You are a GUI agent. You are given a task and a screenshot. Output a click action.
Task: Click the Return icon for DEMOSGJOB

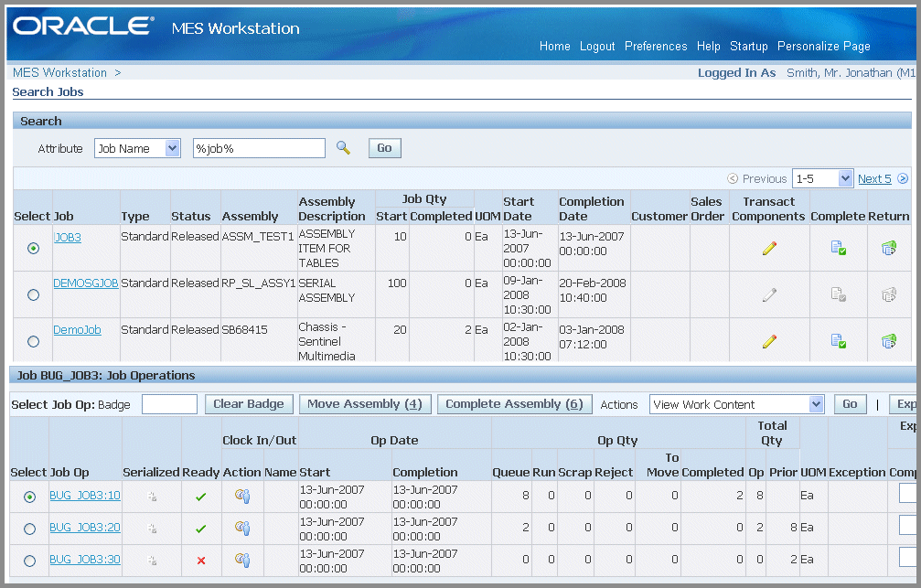[x=889, y=294]
